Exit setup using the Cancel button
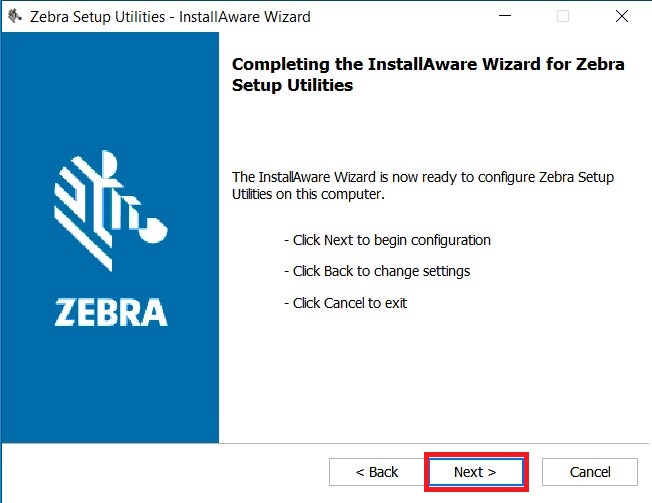 [590, 472]
